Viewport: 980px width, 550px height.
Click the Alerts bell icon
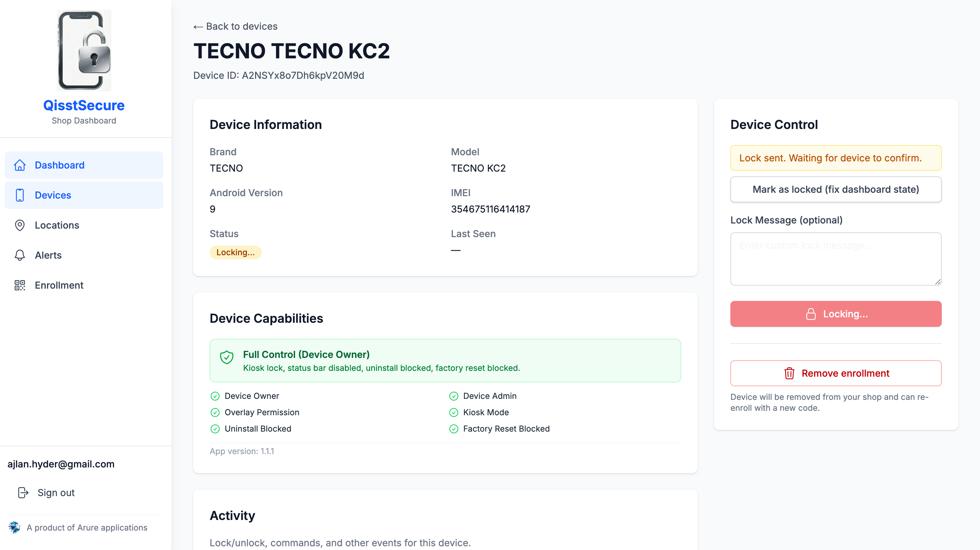(x=20, y=255)
